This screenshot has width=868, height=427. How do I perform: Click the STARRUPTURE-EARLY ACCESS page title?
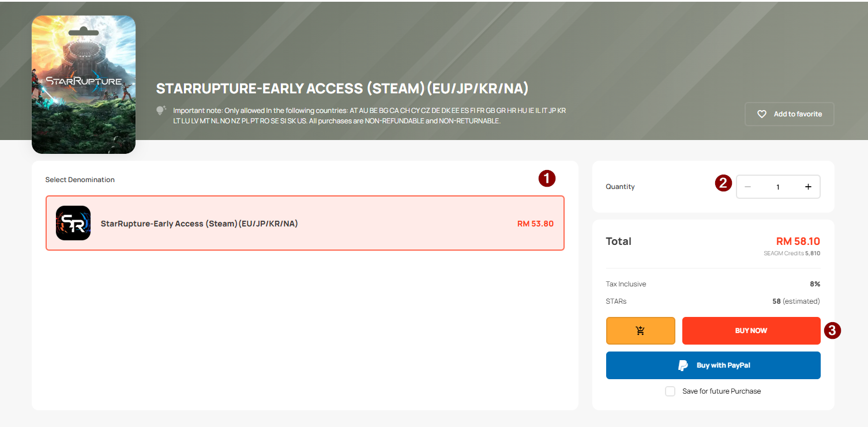click(x=342, y=89)
